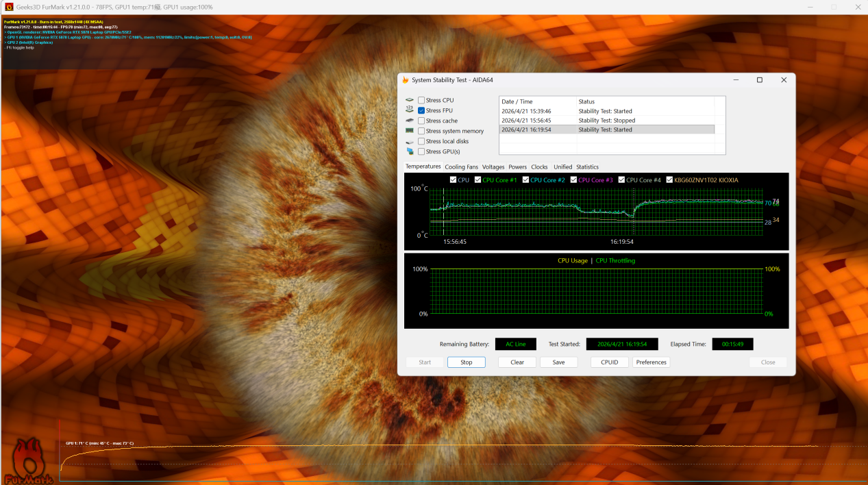The width and height of the screenshot is (868, 485).
Task: Click the AIDA64 flame icon in the title bar
Action: (x=406, y=80)
